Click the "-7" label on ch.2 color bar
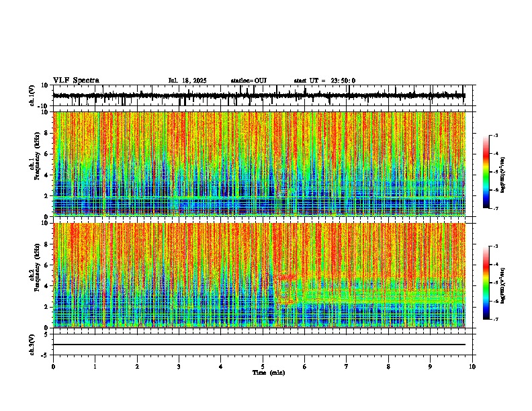The image size is (532, 411). [495, 319]
